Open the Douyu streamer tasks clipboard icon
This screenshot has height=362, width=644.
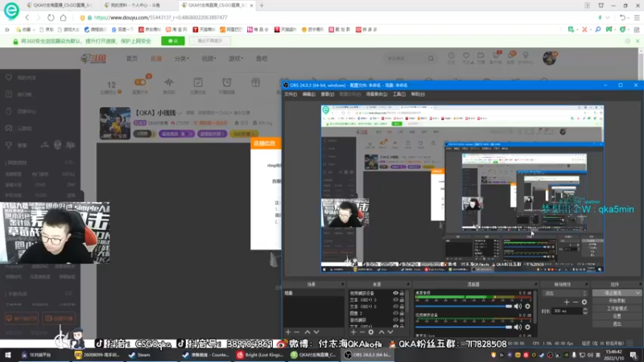198,82
